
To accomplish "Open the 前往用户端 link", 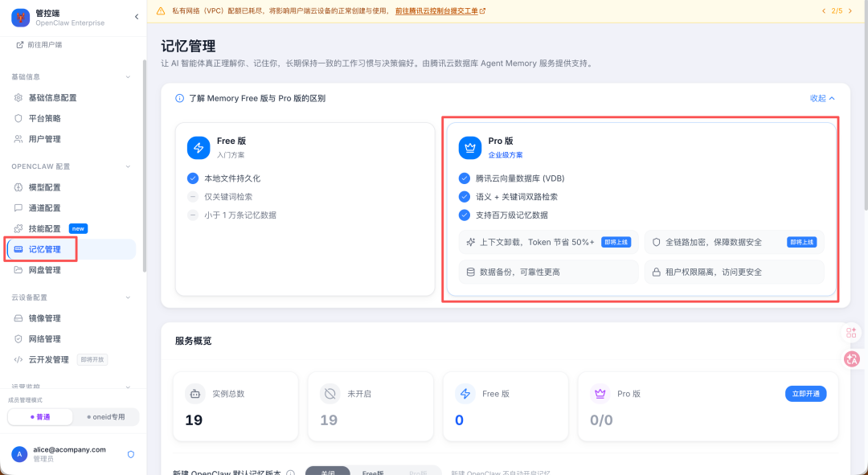I will point(39,45).
